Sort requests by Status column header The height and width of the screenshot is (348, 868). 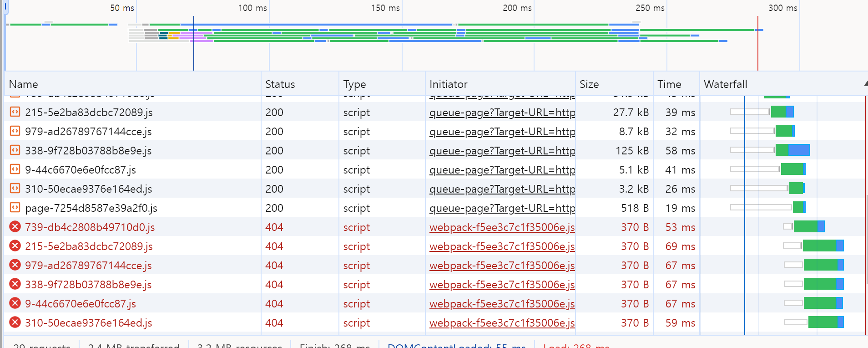(x=280, y=84)
